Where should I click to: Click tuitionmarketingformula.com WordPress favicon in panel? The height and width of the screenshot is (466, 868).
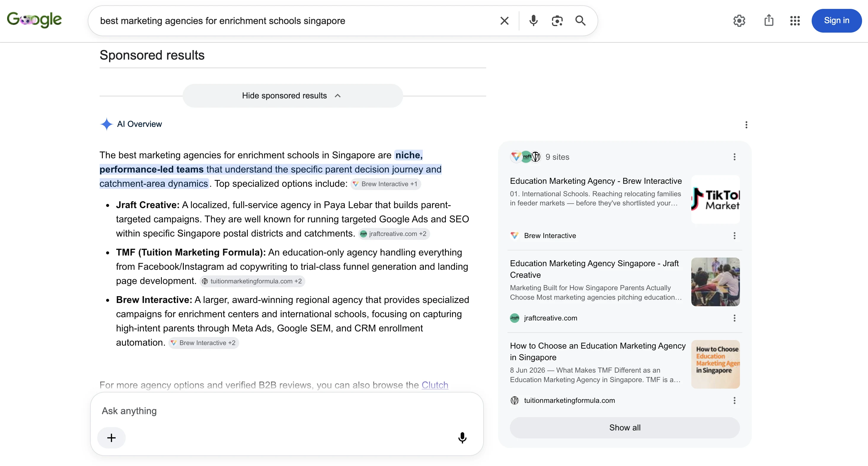pyautogui.click(x=515, y=400)
